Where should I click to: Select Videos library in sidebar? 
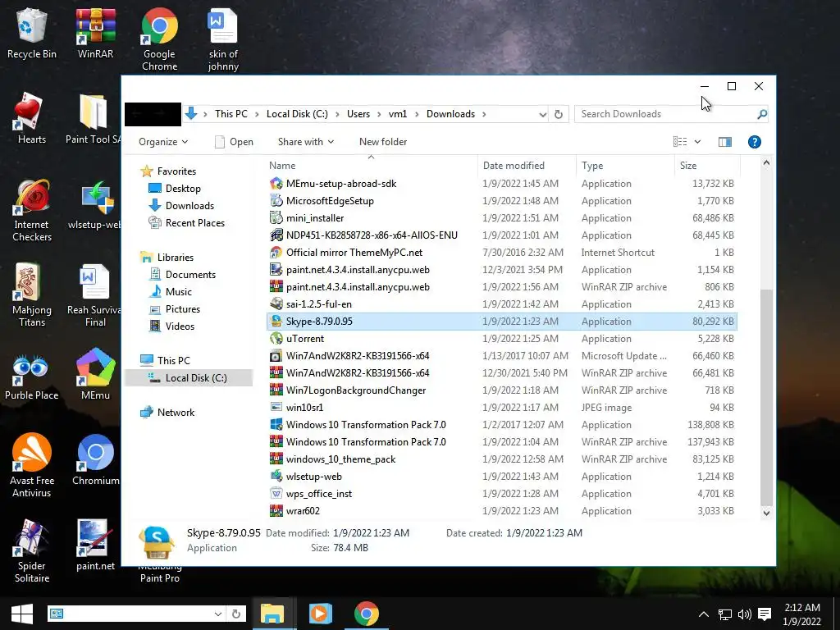172,326
